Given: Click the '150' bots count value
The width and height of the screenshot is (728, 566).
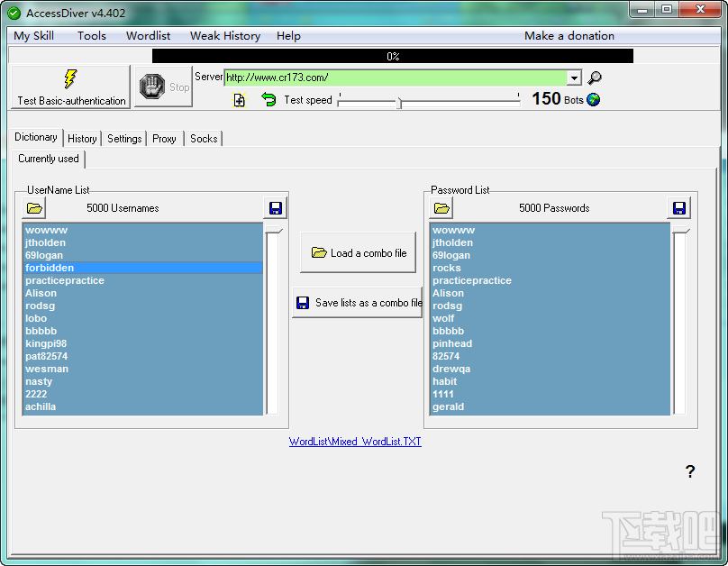Looking at the screenshot, I should (x=546, y=98).
